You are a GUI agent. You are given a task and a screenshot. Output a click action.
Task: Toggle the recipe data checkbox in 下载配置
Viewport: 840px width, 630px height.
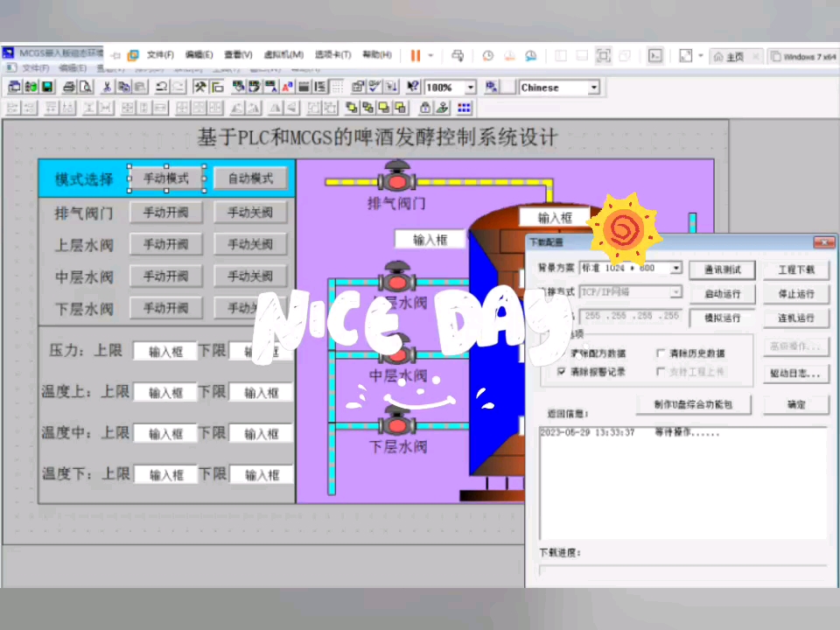click(x=560, y=352)
